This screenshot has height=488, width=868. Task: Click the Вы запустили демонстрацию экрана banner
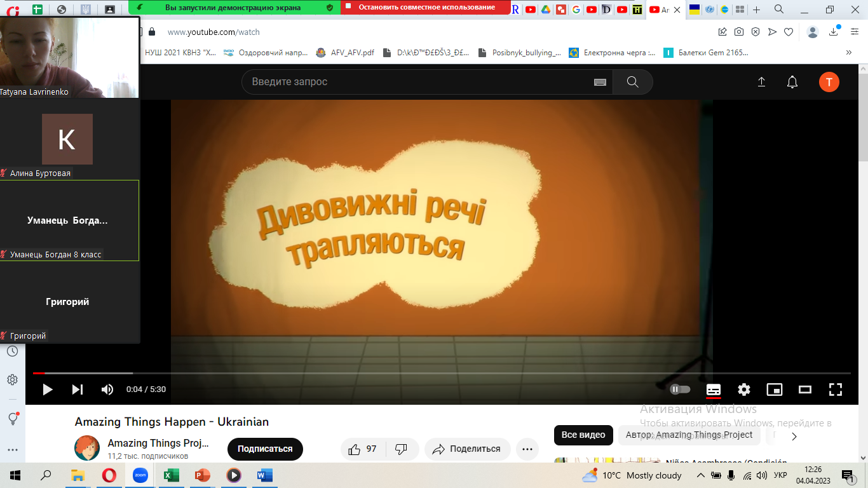click(233, 8)
